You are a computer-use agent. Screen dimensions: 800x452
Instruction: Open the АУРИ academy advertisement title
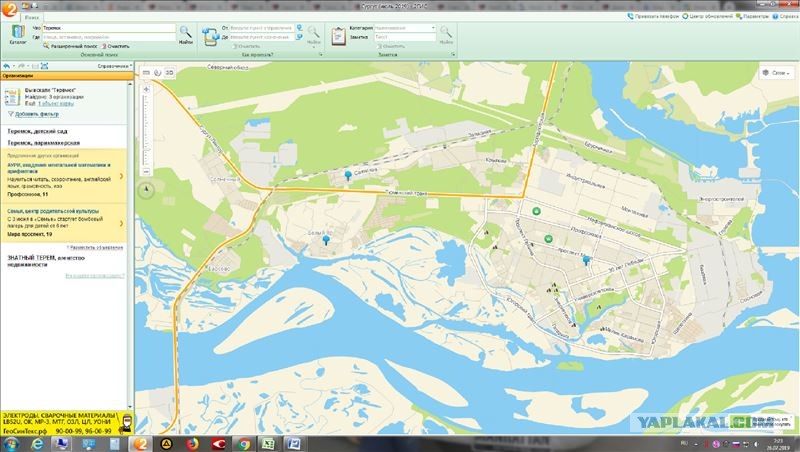59,168
